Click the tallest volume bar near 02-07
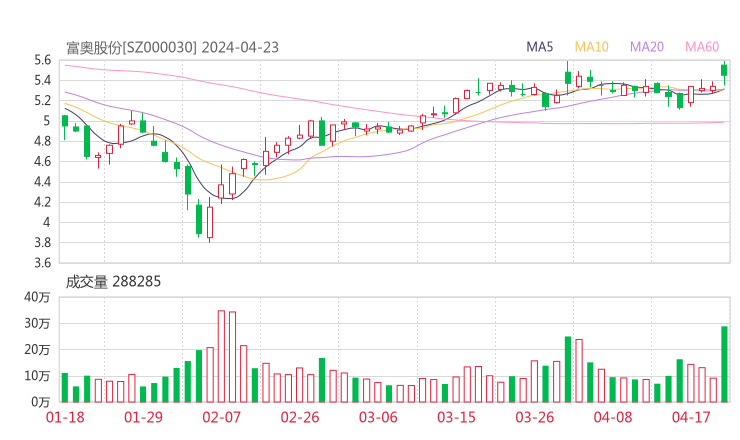This screenshot has height=440, width=740. pos(221,356)
